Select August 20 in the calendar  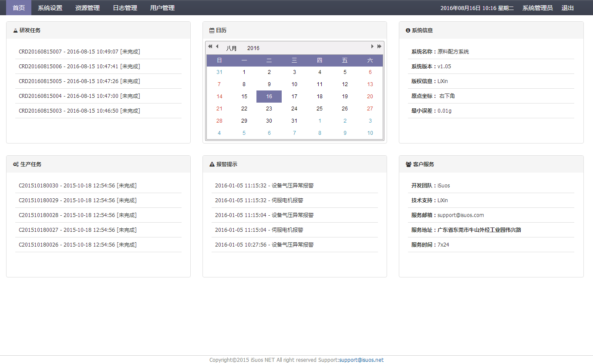pyautogui.click(x=370, y=97)
